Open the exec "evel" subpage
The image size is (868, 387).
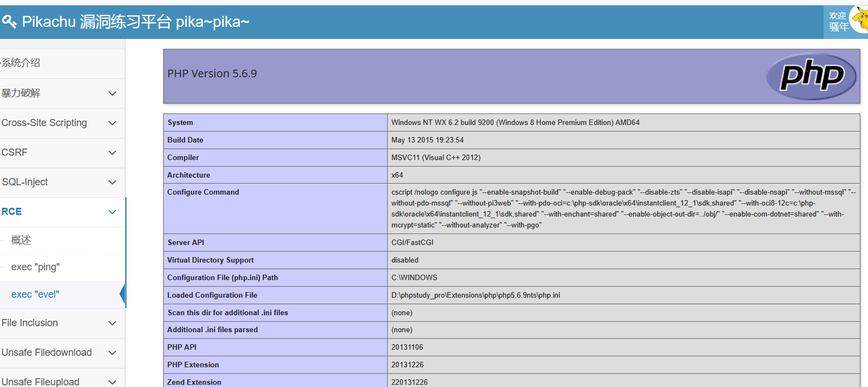[62, 294]
